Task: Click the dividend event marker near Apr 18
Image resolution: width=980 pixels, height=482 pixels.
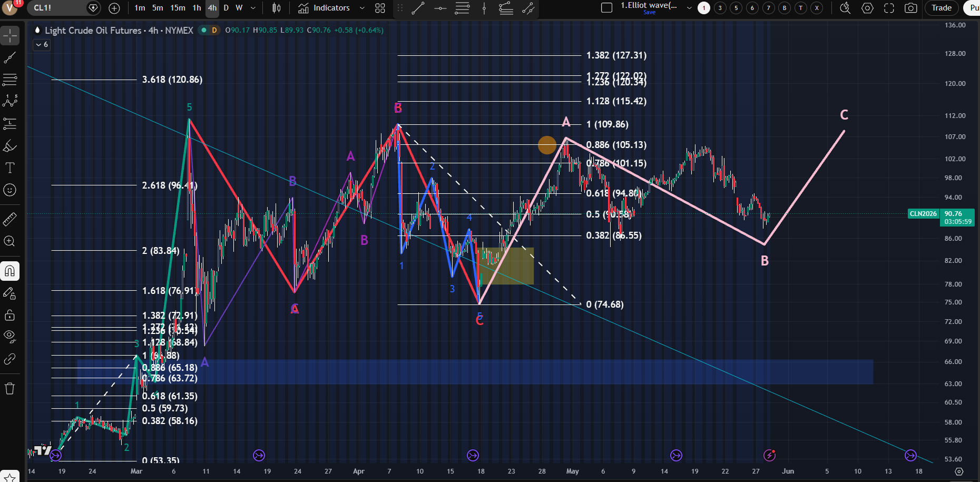Action: click(473, 455)
